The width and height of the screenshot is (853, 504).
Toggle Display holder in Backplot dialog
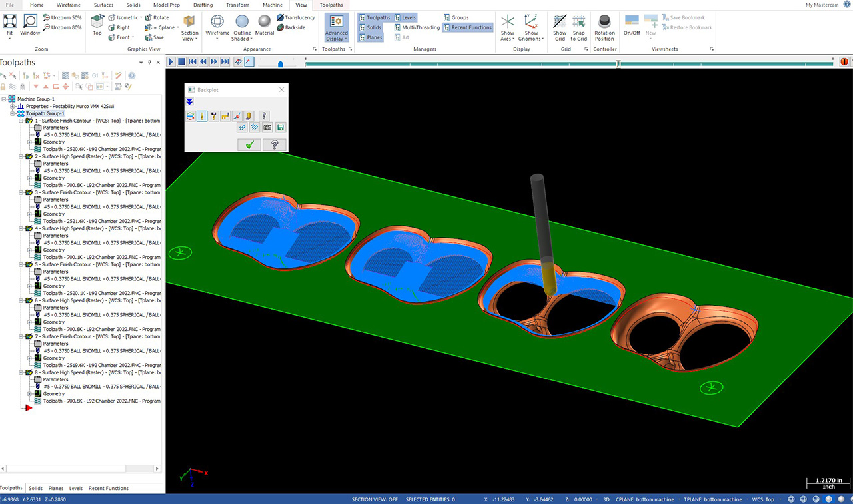214,116
